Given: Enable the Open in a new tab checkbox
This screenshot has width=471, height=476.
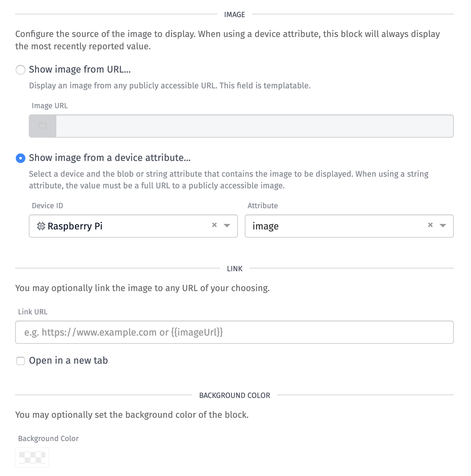Looking at the screenshot, I should [21, 361].
